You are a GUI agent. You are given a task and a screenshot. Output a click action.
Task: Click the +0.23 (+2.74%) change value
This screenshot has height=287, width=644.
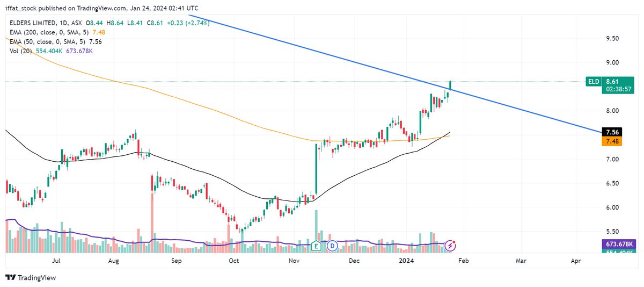(189, 23)
